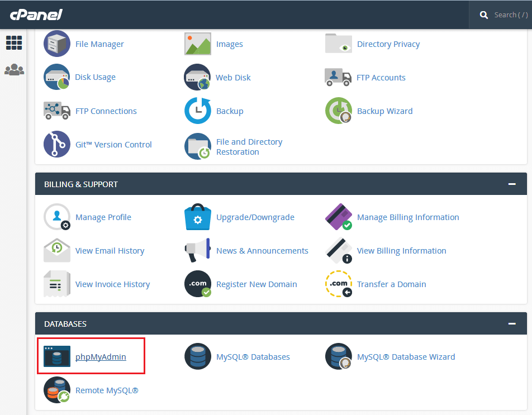The height and width of the screenshot is (415, 532).
Task: Open the sidebar grid home icon
Action: [14, 42]
